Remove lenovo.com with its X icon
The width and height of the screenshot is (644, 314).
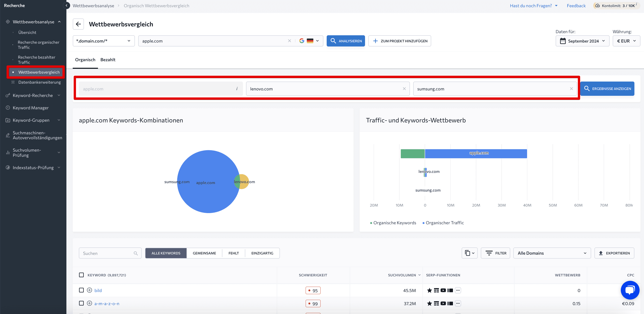[404, 89]
